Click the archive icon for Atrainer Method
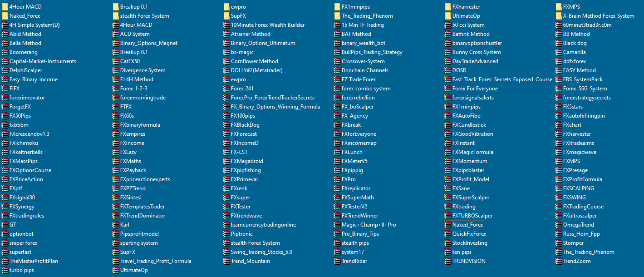644x277 pixels. pyautogui.click(x=226, y=34)
